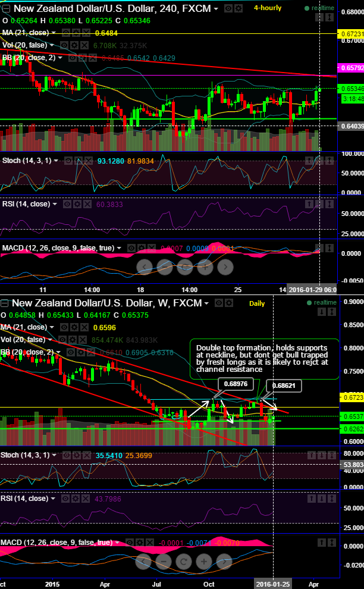
Task: Move the 4-hourly RSI pane up
Action: click(309, 204)
